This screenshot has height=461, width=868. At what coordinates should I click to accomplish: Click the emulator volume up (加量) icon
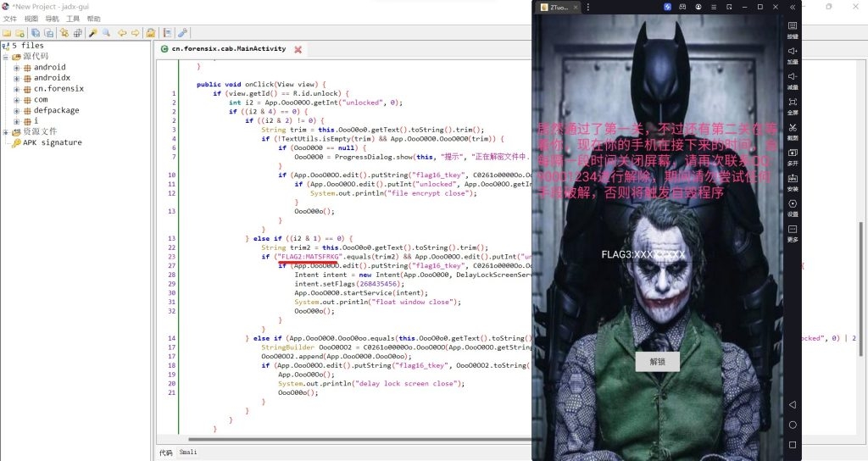(x=793, y=55)
